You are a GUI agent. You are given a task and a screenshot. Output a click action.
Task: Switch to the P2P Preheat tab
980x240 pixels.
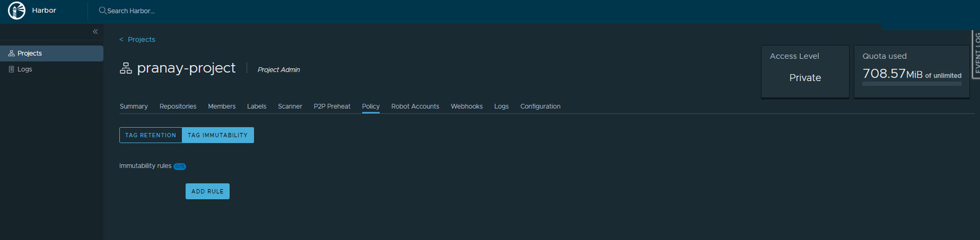point(332,107)
